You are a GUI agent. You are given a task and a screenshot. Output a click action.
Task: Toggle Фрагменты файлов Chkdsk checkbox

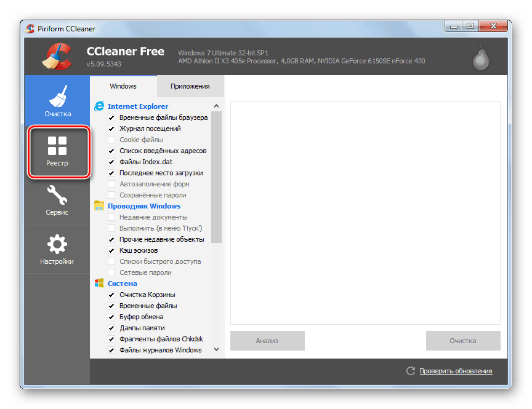point(111,340)
